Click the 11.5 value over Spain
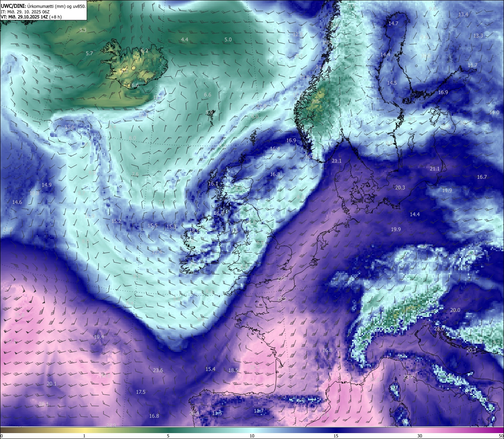Screen dimensions: 504x439 pyautogui.click(x=217, y=413)
